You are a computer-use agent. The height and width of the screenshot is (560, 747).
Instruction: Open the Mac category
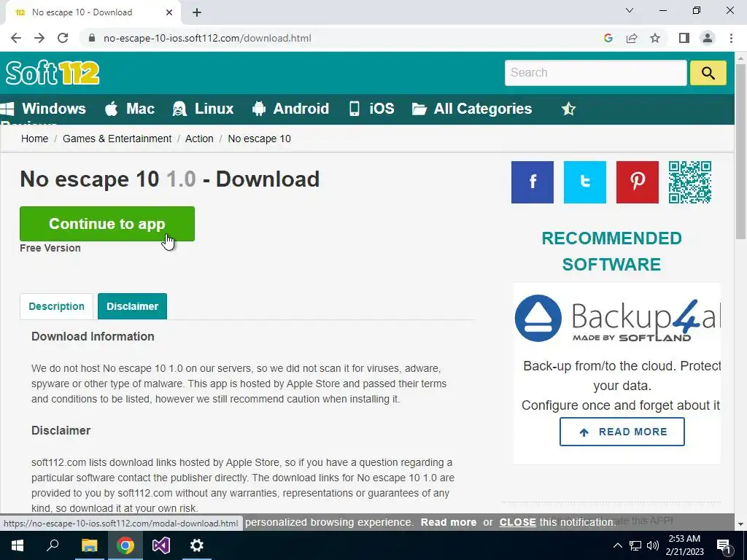pyautogui.click(x=130, y=109)
